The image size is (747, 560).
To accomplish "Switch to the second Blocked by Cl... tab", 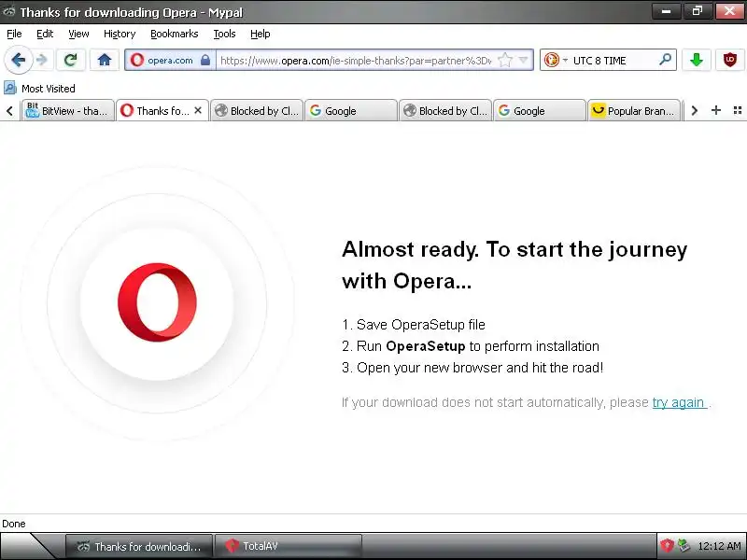I will coord(445,110).
